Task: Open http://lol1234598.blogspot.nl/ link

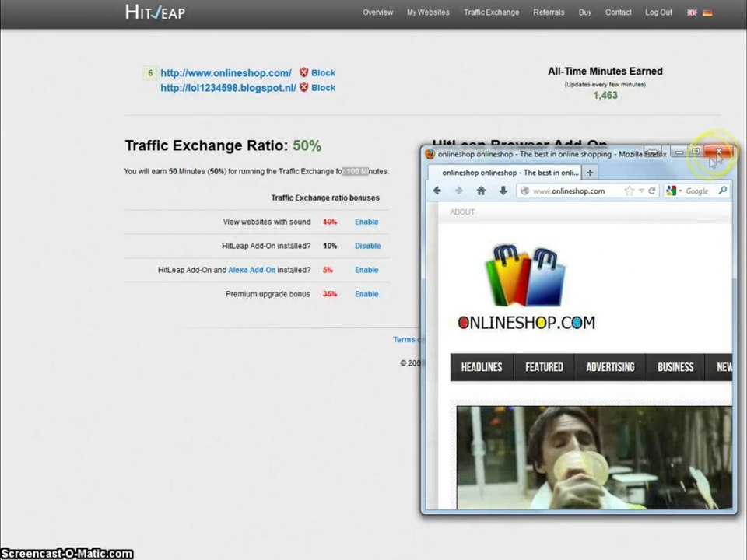Action: click(228, 88)
